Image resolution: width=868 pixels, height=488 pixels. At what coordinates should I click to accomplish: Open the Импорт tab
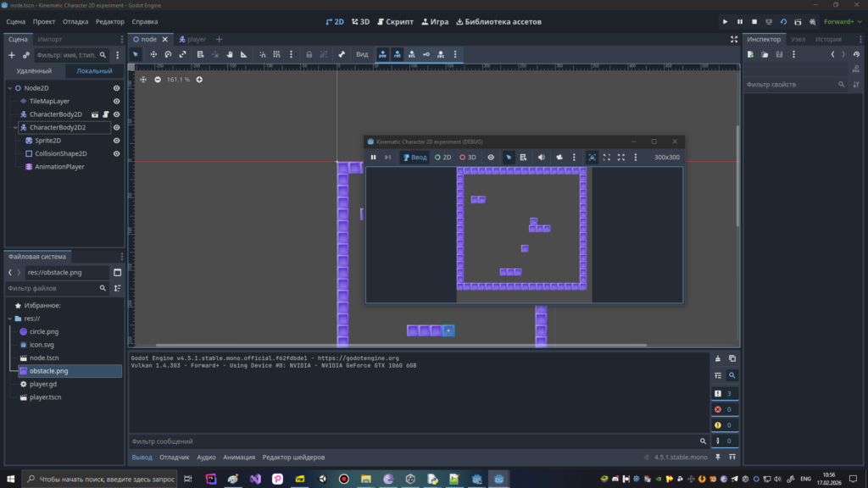pyautogui.click(x=50, y=39)
